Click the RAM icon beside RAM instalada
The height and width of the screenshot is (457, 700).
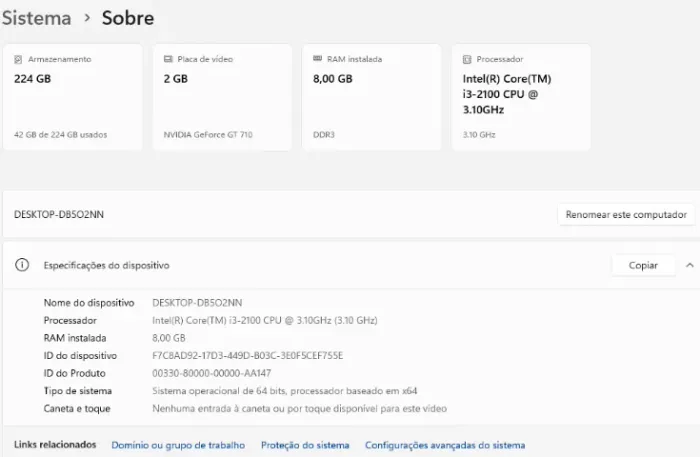[317, 58]
